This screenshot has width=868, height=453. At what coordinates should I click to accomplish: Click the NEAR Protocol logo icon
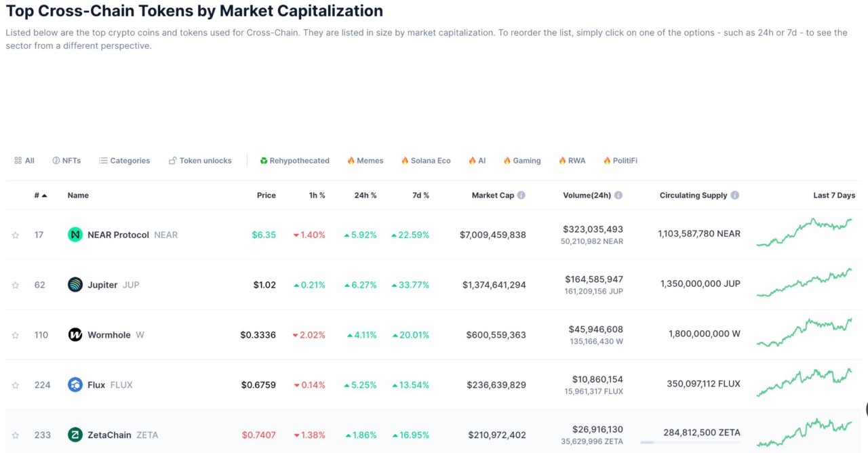tap(75, 235)
